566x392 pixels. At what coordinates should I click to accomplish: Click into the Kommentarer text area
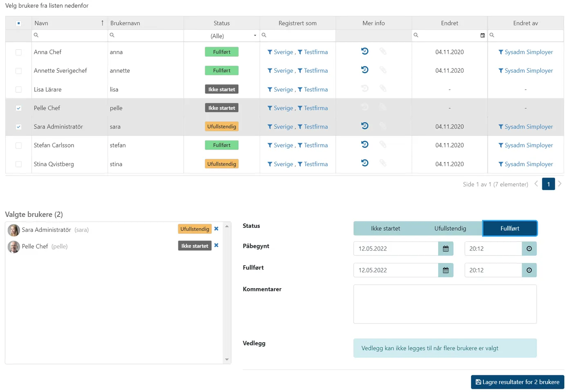[x=445, y=304]
